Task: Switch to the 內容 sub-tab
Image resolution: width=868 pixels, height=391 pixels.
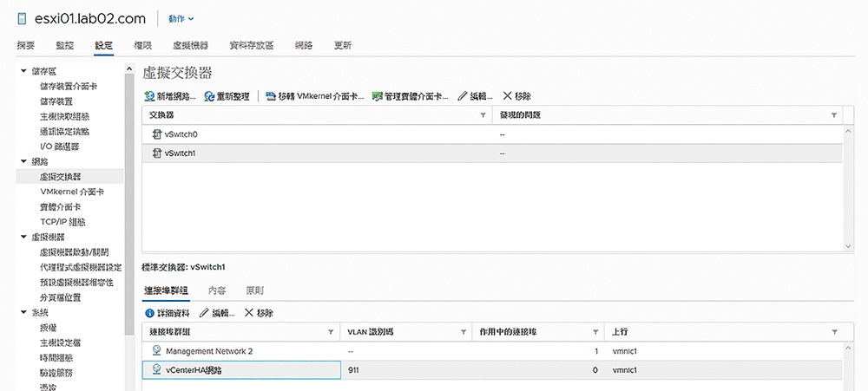Action: click(217, 290)
